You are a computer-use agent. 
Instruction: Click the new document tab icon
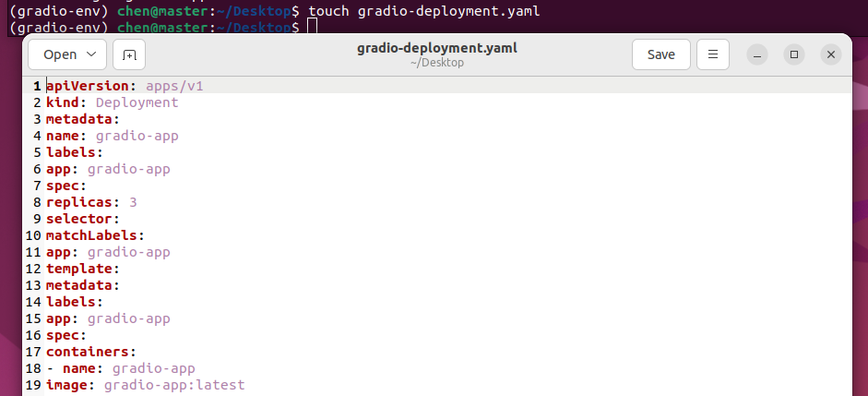(129, 54)
